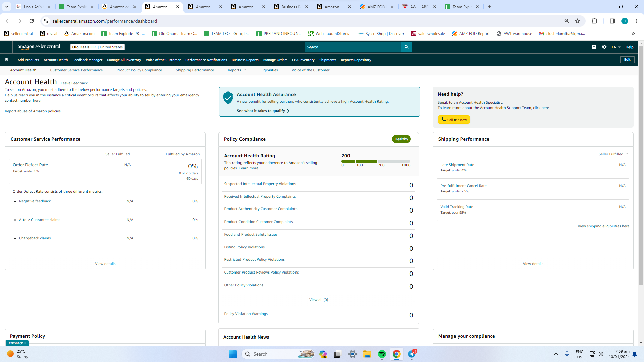
Task: Click the Windows taskbar Search box
Action: 278,354
